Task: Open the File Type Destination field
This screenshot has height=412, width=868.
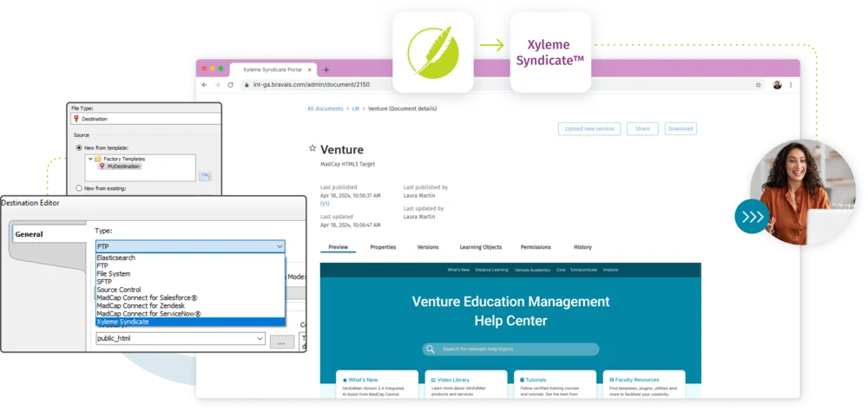Action: click(146, 118)
